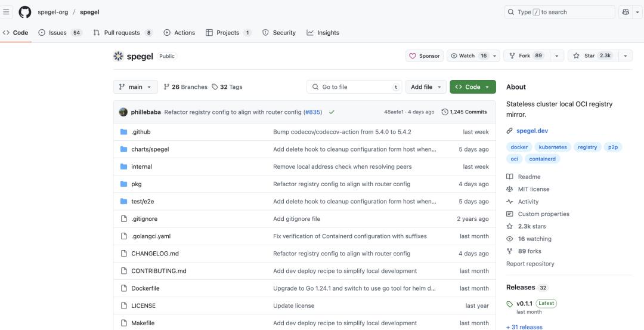Image resolution: width=644 pixels, height=330 pixels.
Task: Open the Issues tab
Action: [60, 32]
